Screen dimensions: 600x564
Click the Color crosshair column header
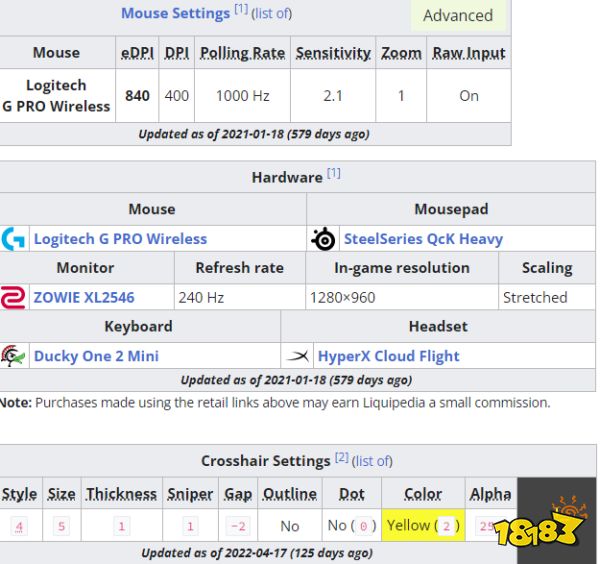click(x=423, y=494)
